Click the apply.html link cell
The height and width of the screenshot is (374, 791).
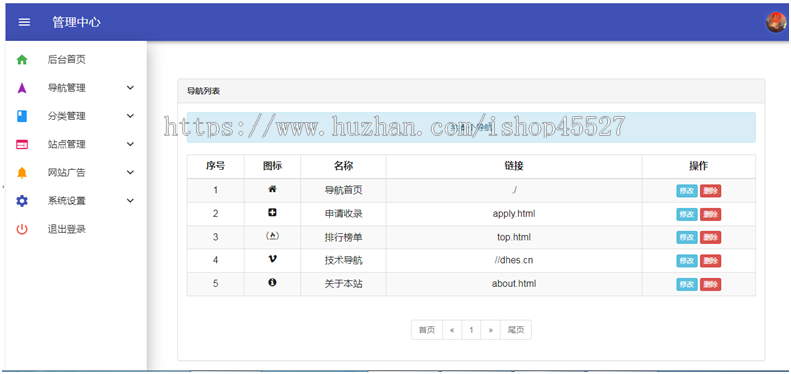[514, 214]
